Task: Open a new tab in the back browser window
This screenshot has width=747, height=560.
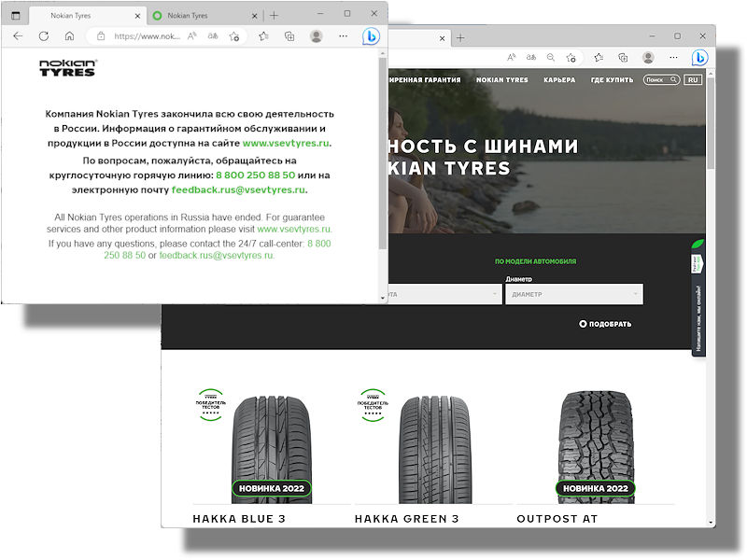Action: click(x=460, y=37)
